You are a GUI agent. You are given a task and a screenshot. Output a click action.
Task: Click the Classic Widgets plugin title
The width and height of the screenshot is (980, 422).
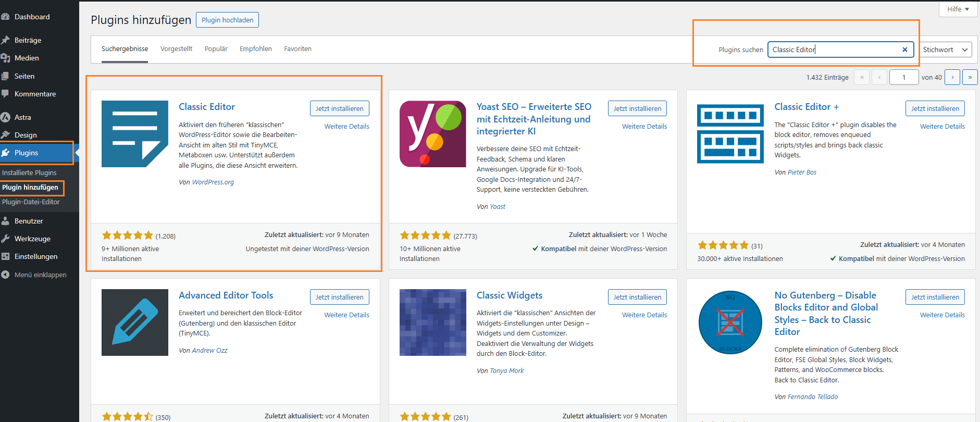[510, 295]
